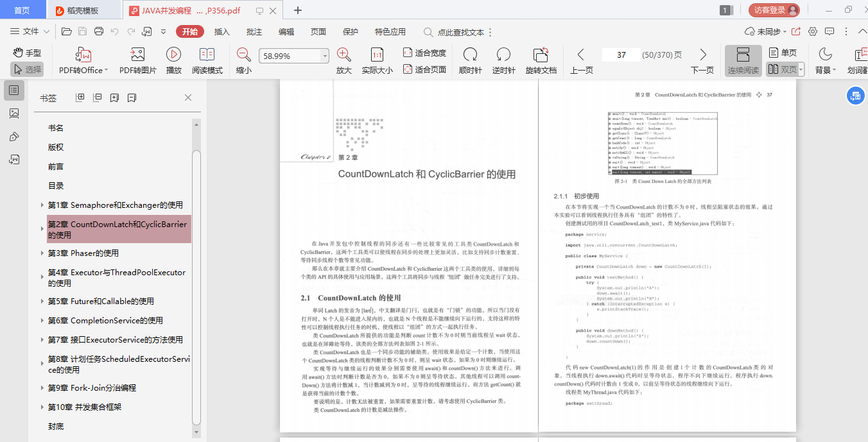This screenshot has width=868, height=442.
Task: Jump to 目录 bookmark
Action: (x=56, y=186)
